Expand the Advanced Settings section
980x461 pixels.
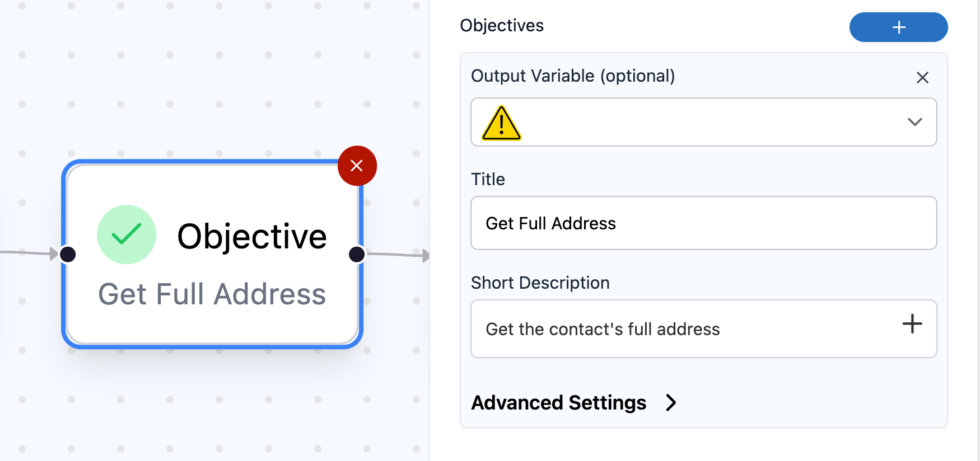559,403
